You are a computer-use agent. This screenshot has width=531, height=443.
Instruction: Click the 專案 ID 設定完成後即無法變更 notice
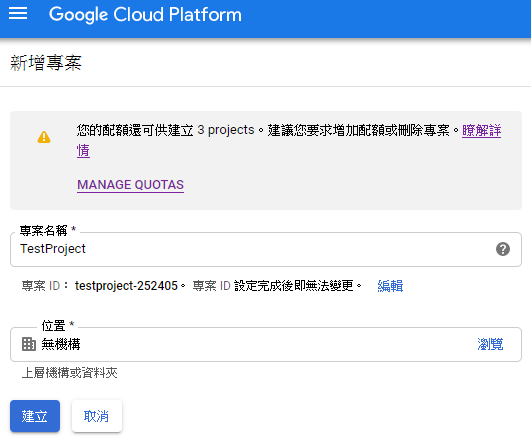tap(277, 286)
